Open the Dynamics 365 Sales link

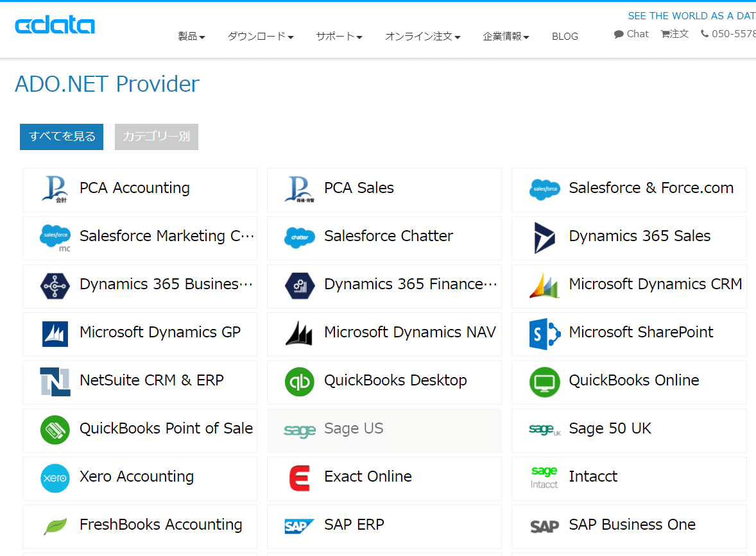coord(629,238)
